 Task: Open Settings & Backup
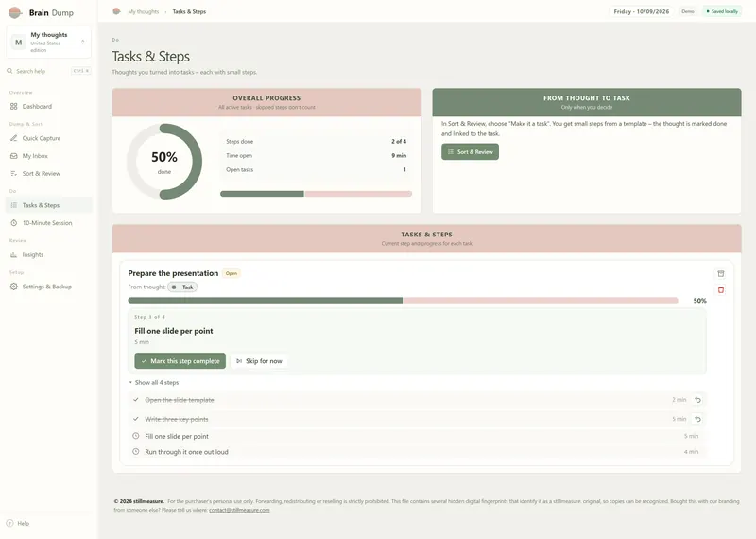[x=49, y=287]
